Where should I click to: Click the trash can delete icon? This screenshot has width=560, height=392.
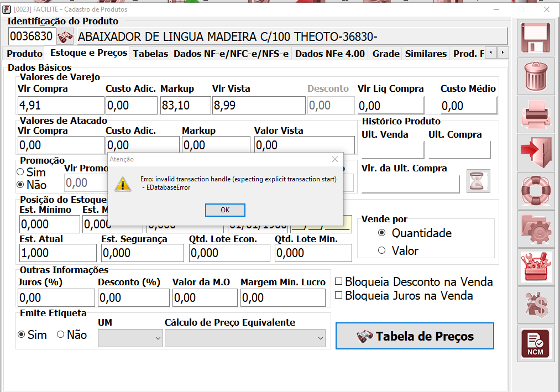tap(536, 76)
